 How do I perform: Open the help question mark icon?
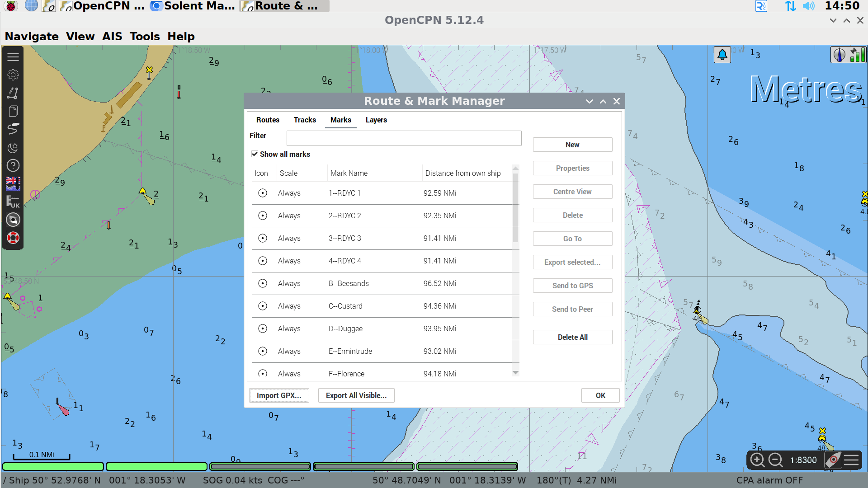pyautogui.click(x=13, y=165)
